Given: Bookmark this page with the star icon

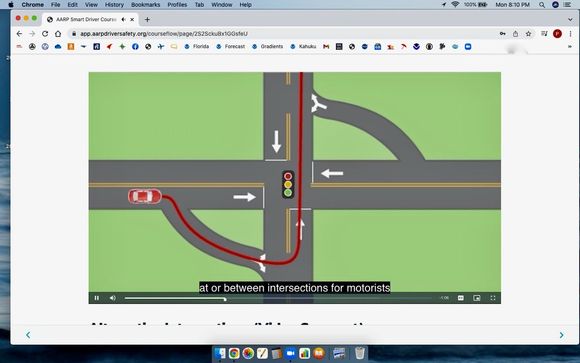Looking at the screenshot, I should pyautogui.click(x=529, y=34).
